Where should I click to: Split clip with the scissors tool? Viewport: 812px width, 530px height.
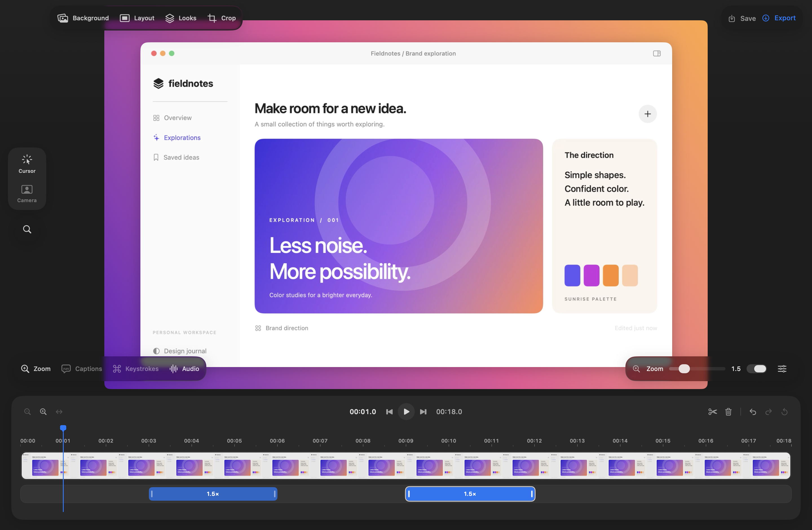pyautogui.click(x=712, y=412)
